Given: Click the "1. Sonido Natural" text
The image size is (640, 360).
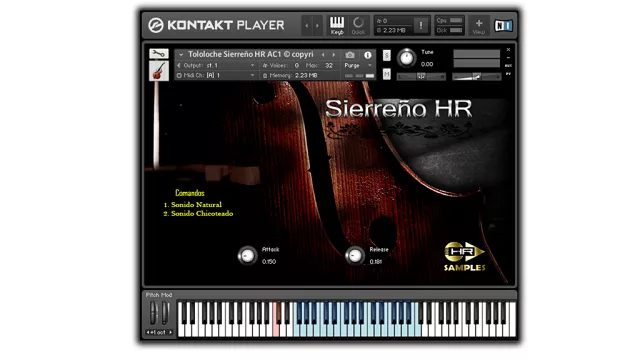Looking at the screenshot, I should [193, 204].
